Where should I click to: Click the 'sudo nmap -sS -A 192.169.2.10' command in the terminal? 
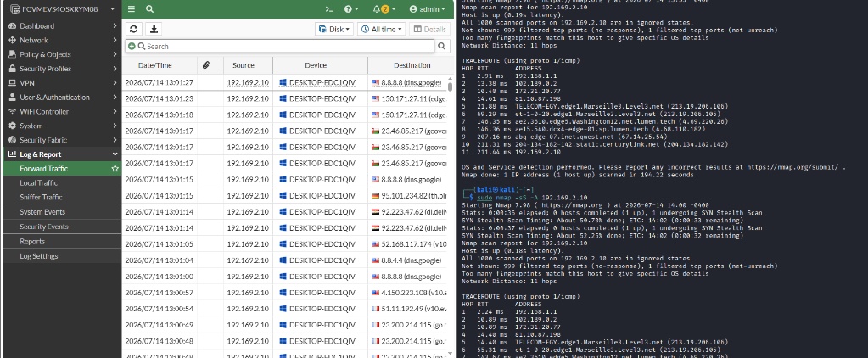coord(532,198)
